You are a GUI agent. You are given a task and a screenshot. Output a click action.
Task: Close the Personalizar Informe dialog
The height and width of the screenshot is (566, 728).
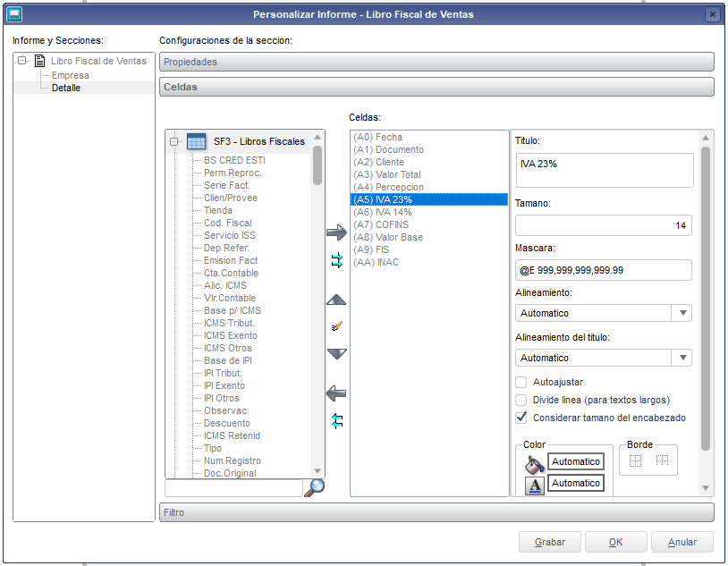click(712, 14)
